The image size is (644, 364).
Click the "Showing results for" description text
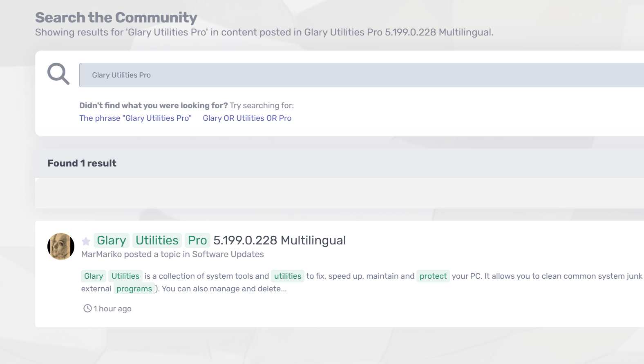tap(264, 32)
